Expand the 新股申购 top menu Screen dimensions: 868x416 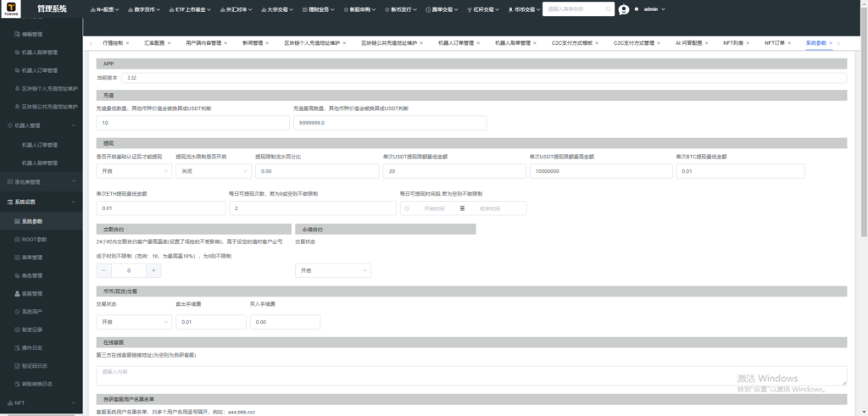pos(360,9)
